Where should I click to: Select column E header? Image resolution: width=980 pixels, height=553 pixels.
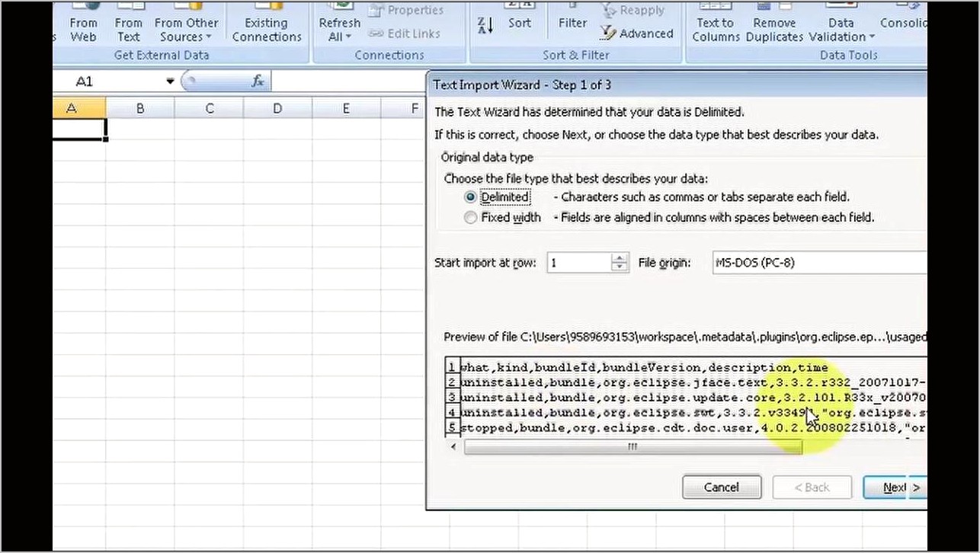[346, 109]
